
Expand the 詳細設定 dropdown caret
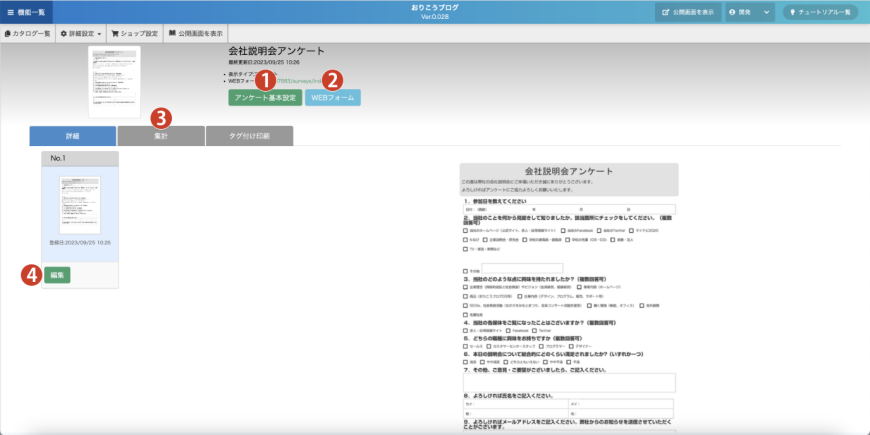pos(100,33)
